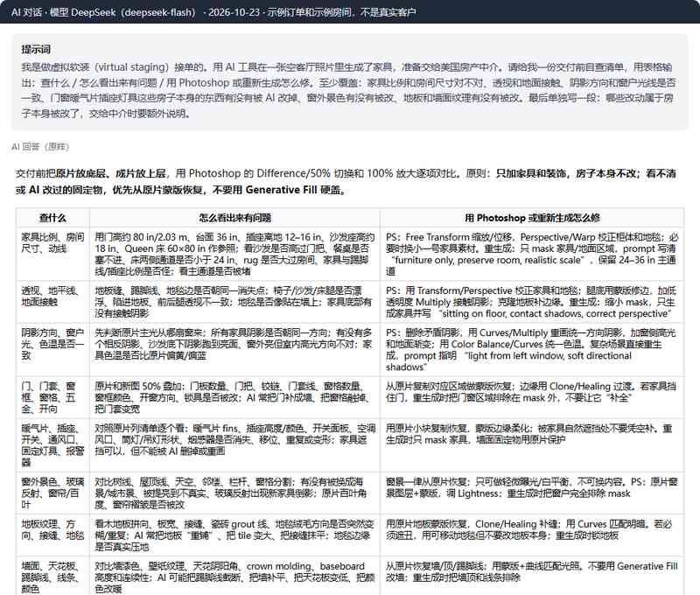Click cell starting '对比树线、屋顶线、天空'
The image size is (700, 595).
[234, 493]
